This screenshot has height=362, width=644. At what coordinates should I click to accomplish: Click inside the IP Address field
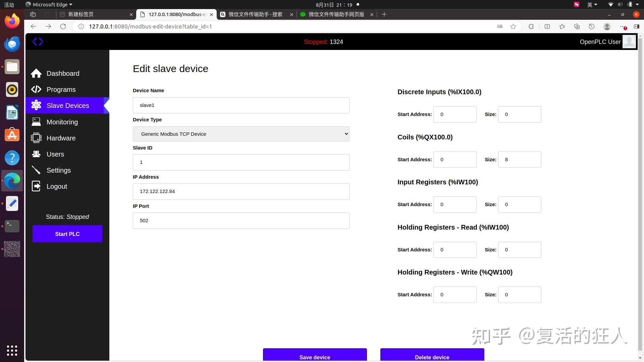click(241, 191)
